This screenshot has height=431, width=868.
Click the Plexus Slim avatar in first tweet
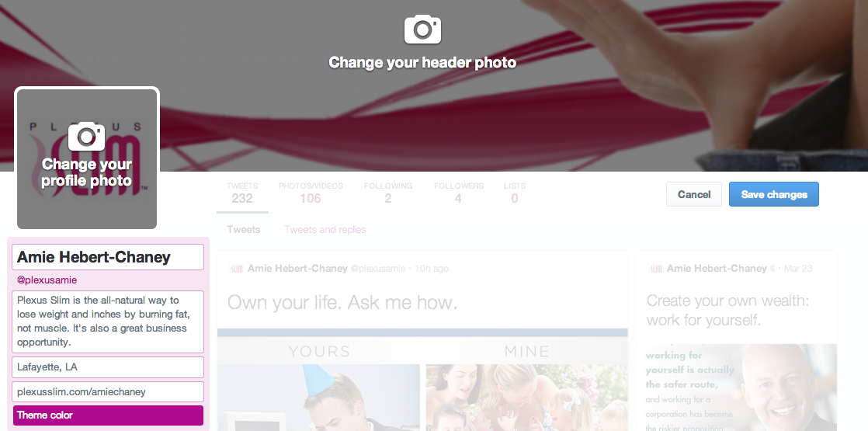[236, 269]
